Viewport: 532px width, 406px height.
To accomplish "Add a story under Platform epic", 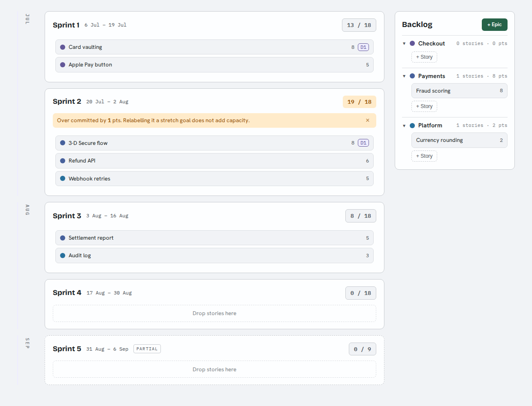I will click(x=424, y=156).
